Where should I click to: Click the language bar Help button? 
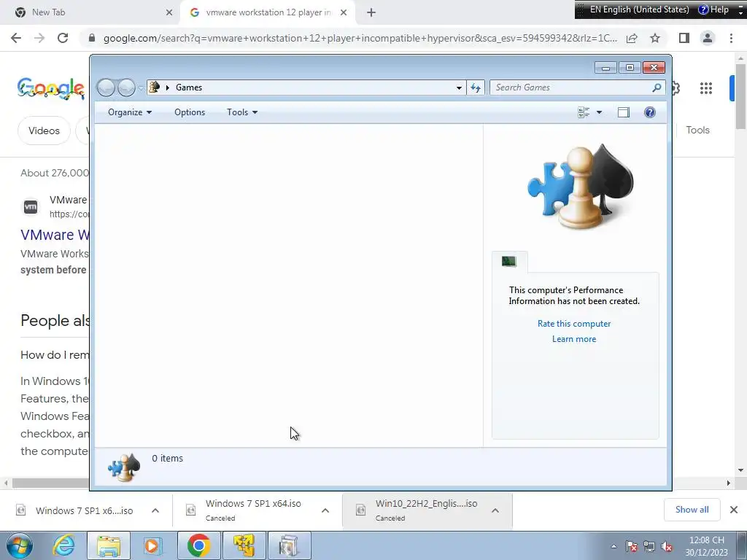coord(713,9)
